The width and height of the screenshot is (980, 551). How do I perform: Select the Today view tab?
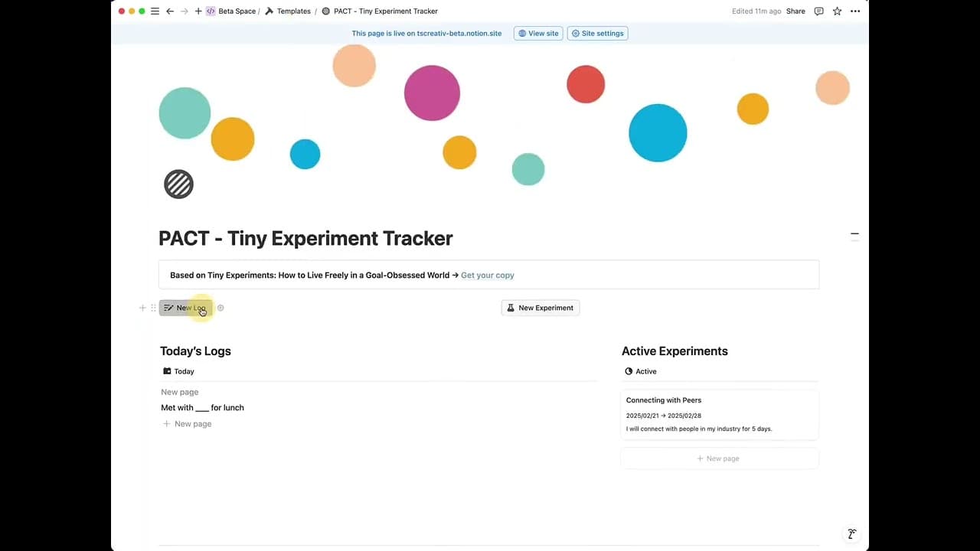[x=179, y=371]
